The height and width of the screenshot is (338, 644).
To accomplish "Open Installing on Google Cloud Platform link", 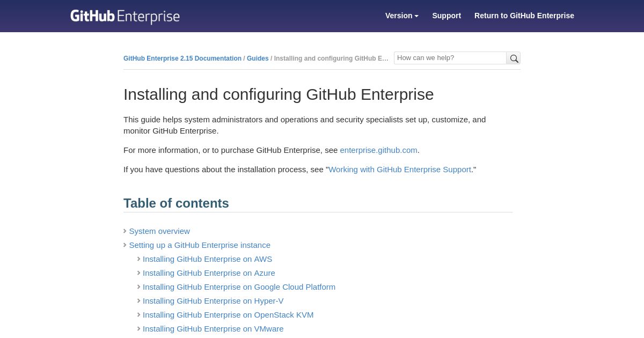I will pyautogui.click(x=239, y=287).
